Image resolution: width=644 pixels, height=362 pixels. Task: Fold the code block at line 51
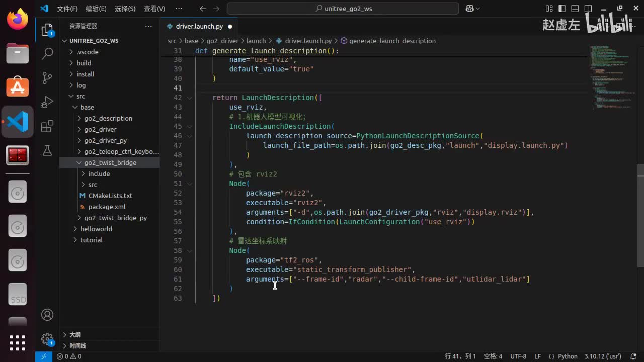click(190, 184)
